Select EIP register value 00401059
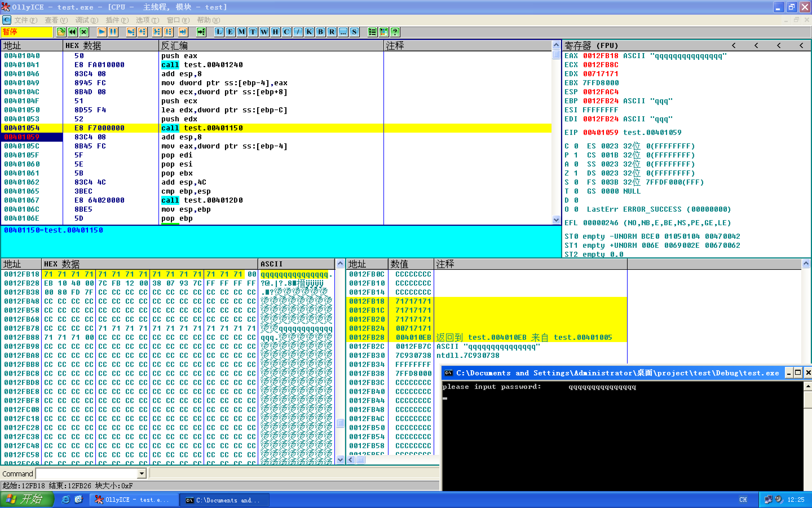Viewport: 812px width, 508px height. point(601,132)
